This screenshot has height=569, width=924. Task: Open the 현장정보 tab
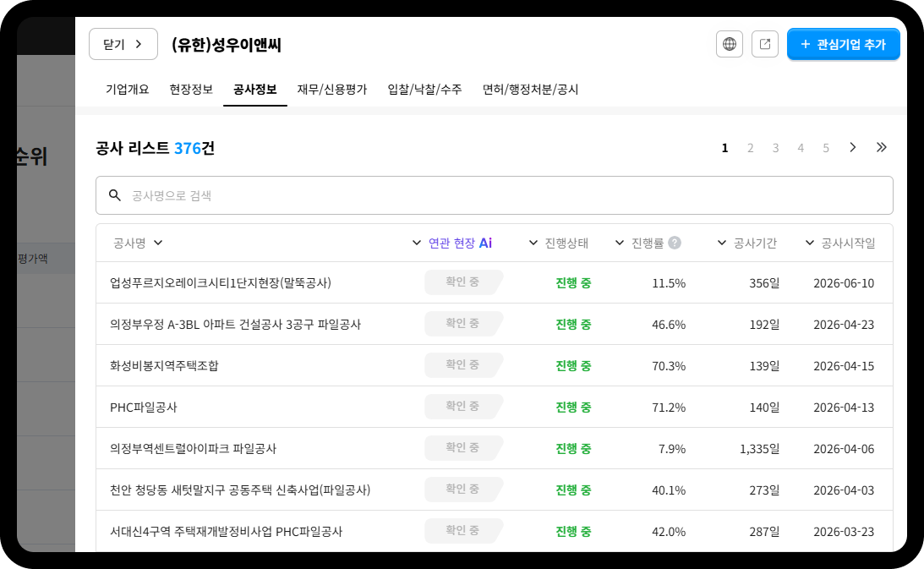click(191, 89)
